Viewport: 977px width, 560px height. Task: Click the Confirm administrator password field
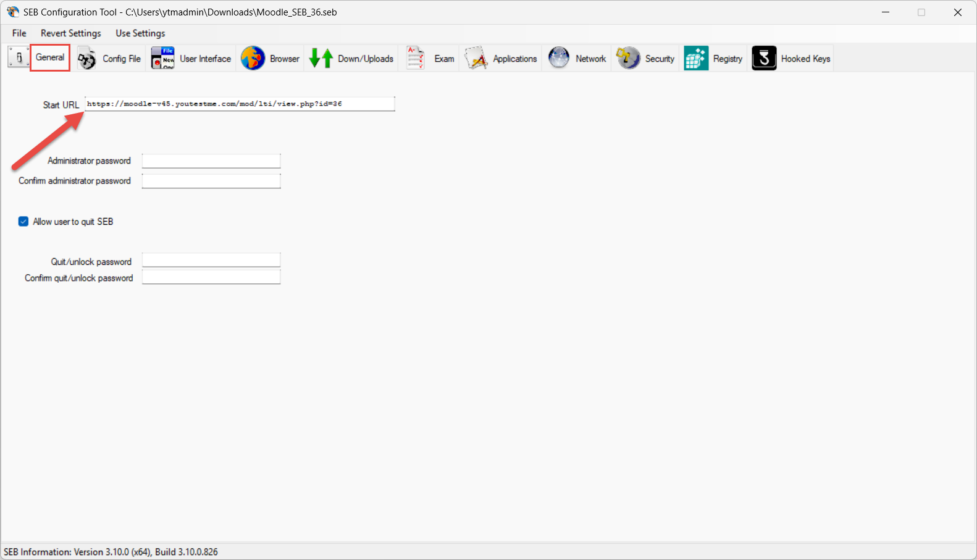tap(211, 181)
